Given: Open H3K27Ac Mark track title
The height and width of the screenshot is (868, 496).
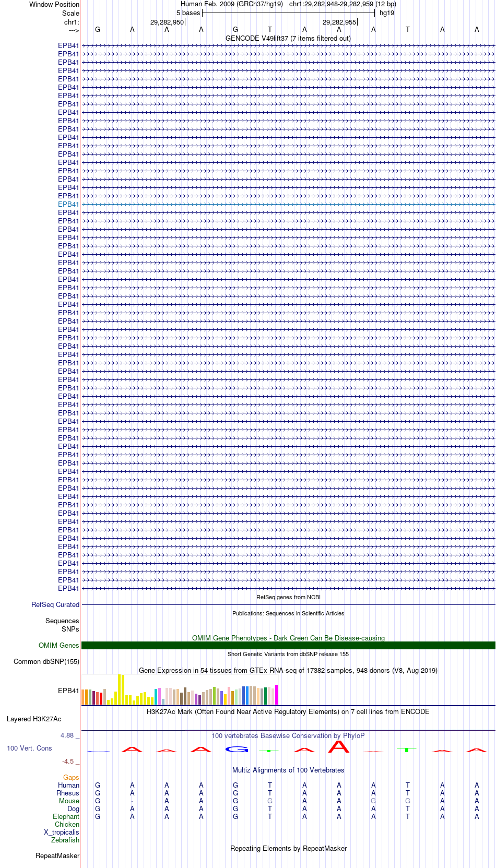Looking at the screenshot, I should pos(288,711).
